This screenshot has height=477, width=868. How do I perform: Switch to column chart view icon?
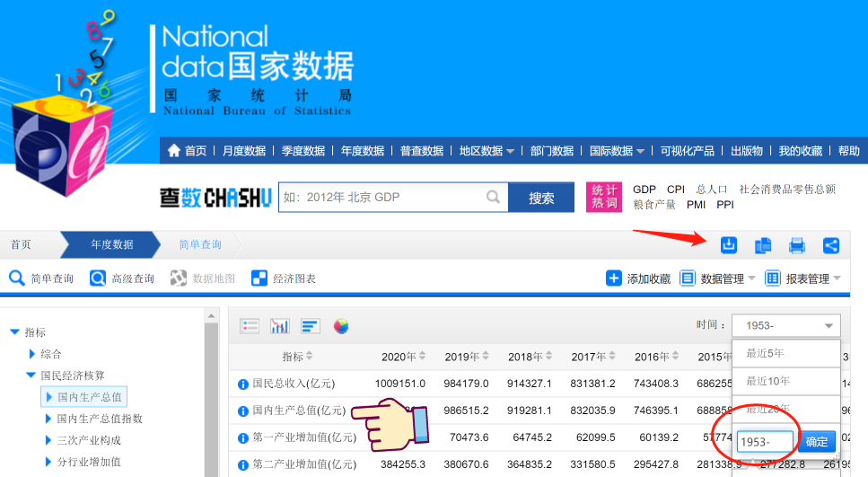(x=280, y=326)
